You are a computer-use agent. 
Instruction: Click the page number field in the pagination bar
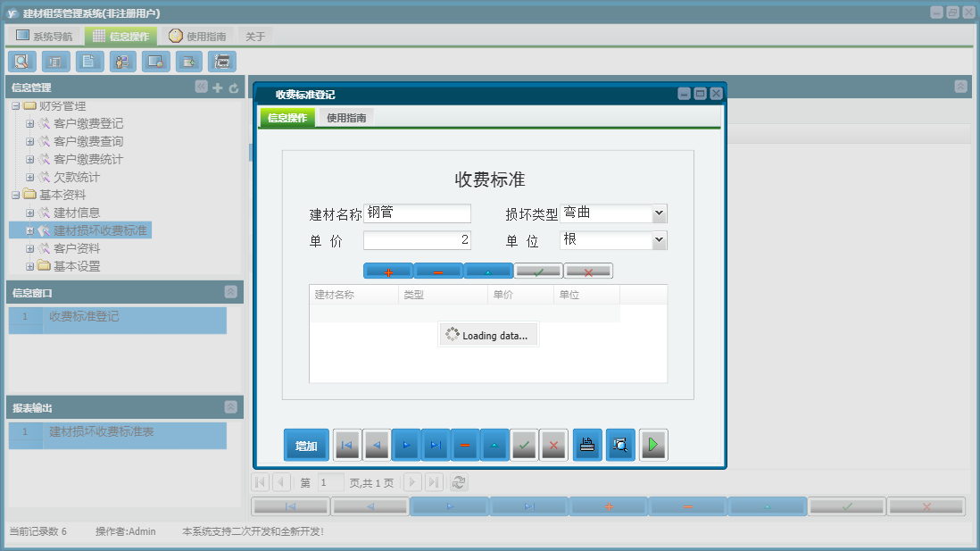(x=330, y=482)
